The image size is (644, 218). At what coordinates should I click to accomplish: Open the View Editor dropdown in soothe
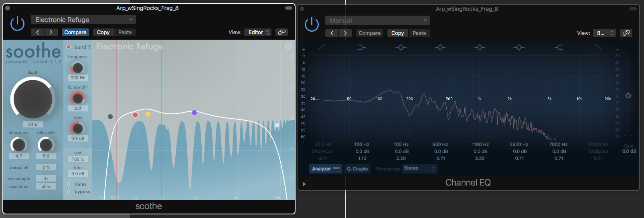(x=258, y=32)
